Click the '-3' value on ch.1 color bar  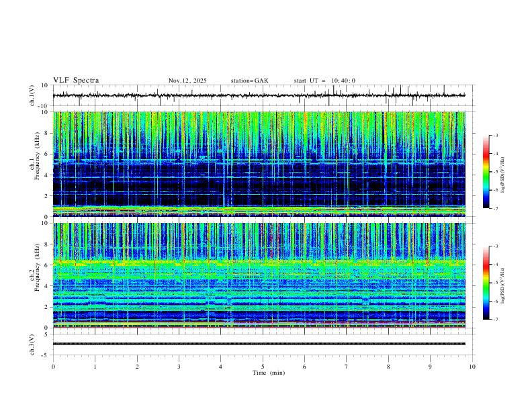point(496,135)
